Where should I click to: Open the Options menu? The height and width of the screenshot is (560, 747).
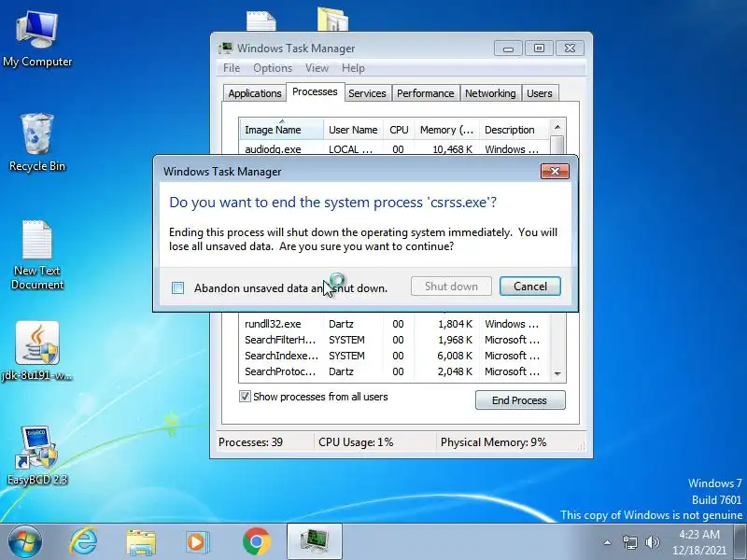point(273,68)
